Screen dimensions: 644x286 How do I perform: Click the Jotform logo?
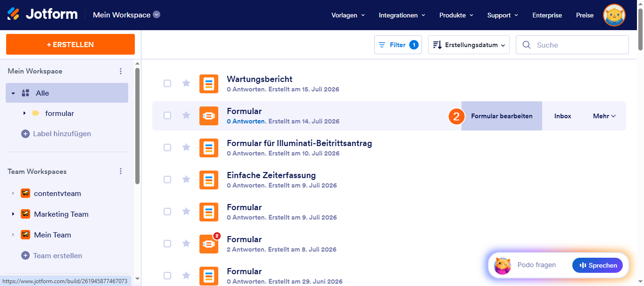42,14
